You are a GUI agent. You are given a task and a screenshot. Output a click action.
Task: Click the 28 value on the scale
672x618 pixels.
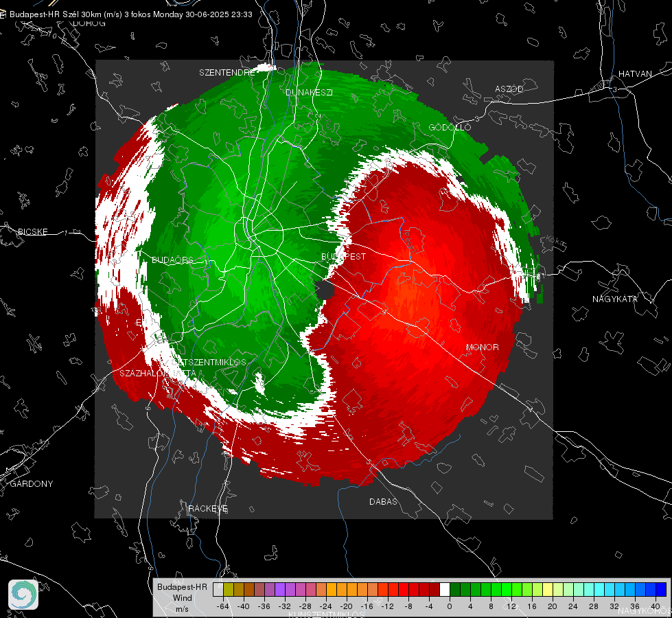pyautogui.click(x=594, y=606)
